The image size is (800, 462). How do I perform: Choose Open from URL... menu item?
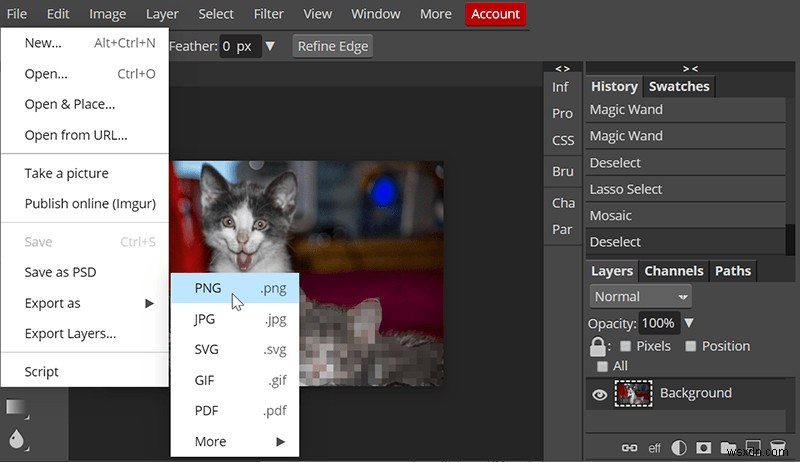coord(85,135)
